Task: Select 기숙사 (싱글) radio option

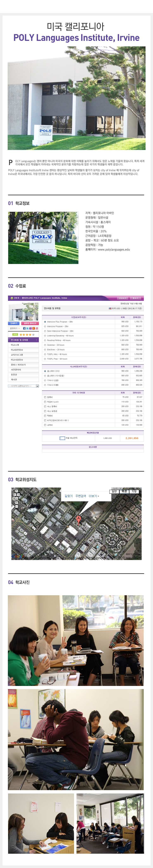Action: tap(45, 380)
